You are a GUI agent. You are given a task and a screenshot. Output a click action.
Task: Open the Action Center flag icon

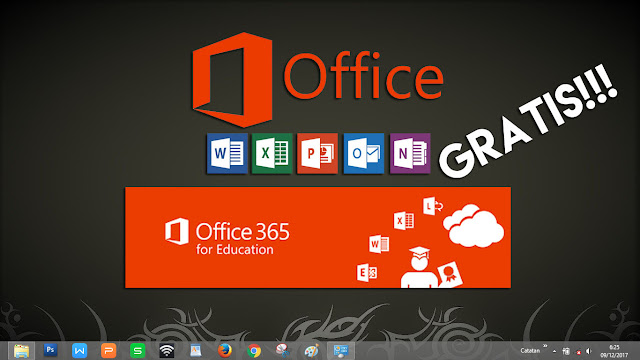pos(566,351)
